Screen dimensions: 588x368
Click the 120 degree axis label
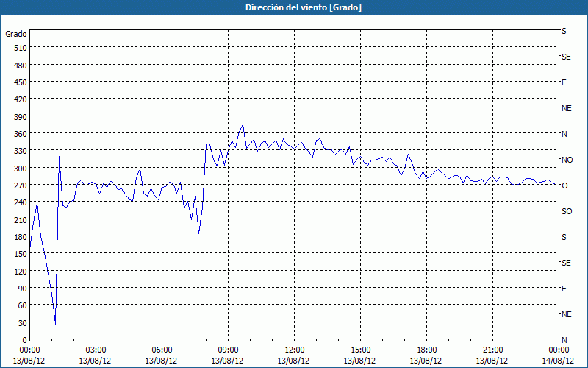coord(21,271)
